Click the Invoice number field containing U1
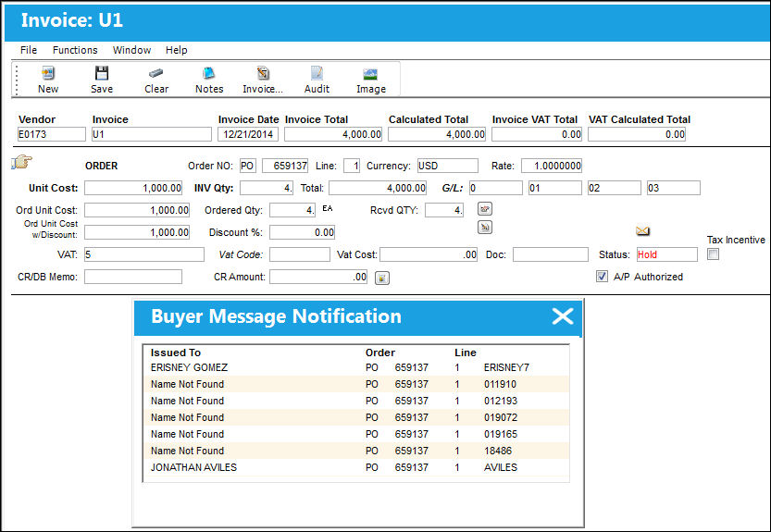Image resolution: width=771 pixels, height=532 pixels. (152, 134)
